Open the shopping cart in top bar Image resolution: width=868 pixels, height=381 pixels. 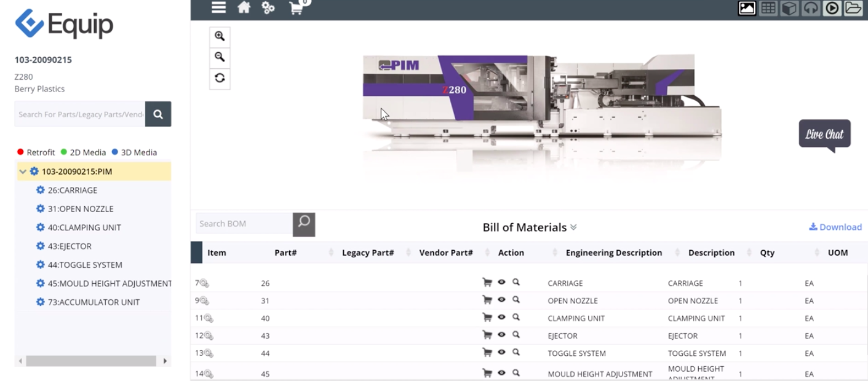297,7
